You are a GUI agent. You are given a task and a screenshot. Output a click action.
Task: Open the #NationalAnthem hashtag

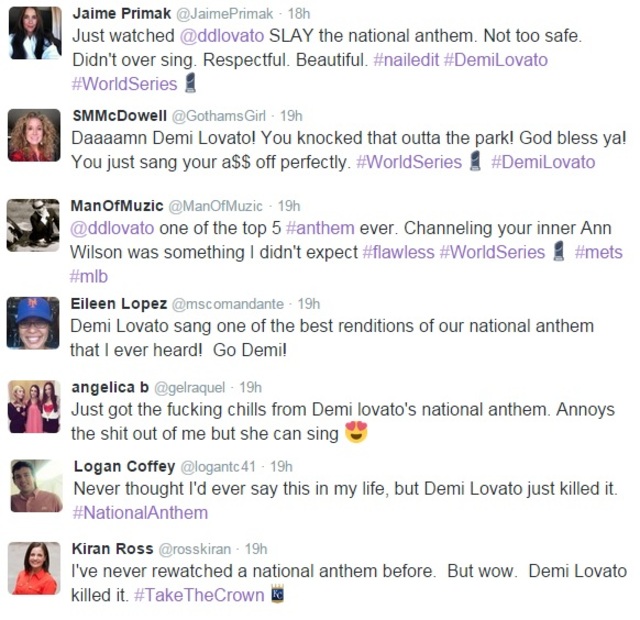140,513
